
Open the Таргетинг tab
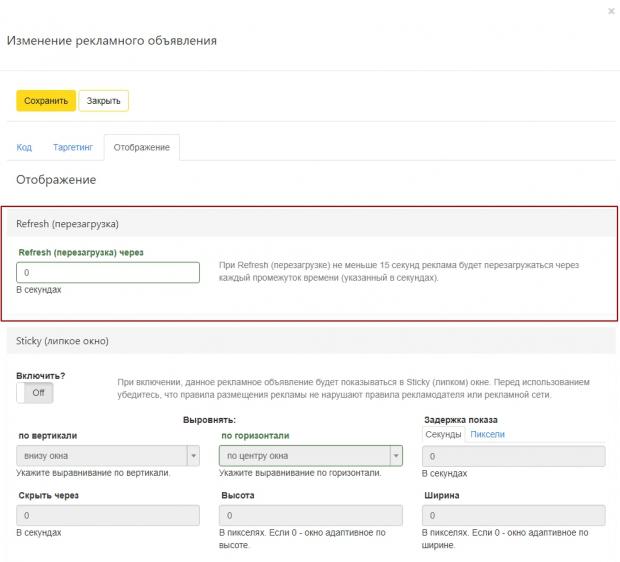click(x=73, y=148)
